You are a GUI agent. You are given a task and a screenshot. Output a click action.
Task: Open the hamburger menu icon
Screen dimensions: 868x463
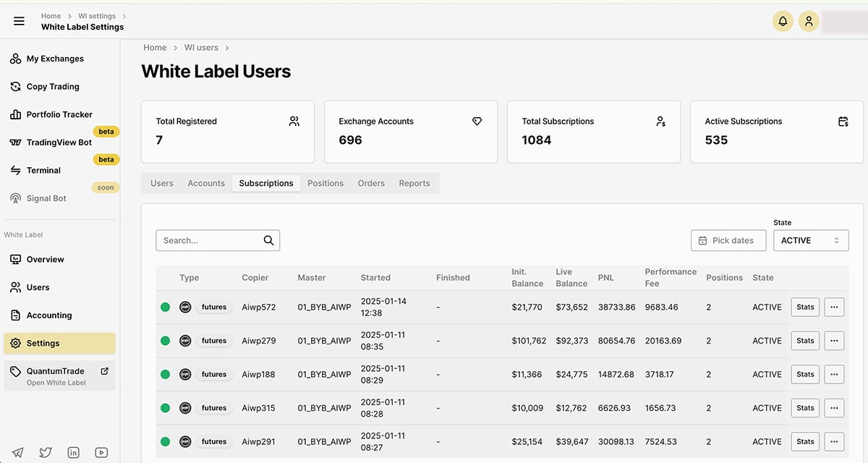[x=20, y=21]
